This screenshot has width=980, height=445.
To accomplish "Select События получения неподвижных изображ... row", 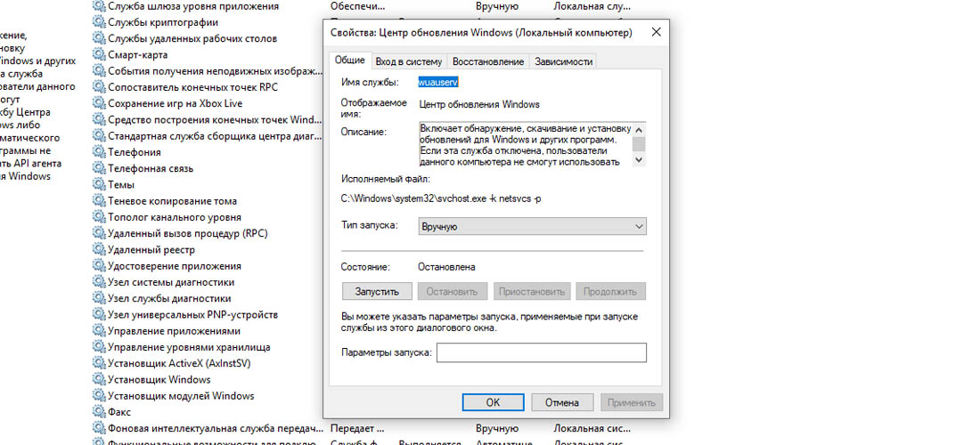I will [x=207, y=71].
